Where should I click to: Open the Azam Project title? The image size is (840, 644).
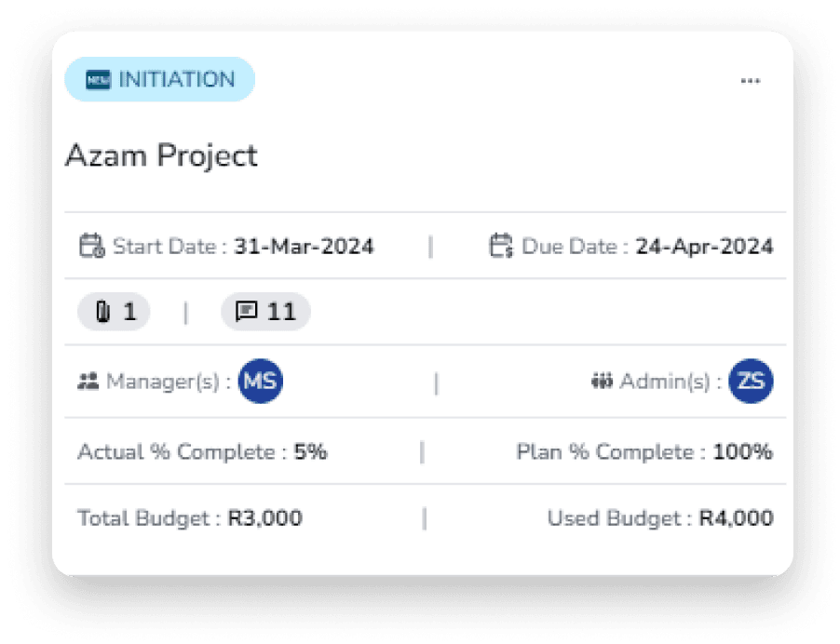point(161,155)
